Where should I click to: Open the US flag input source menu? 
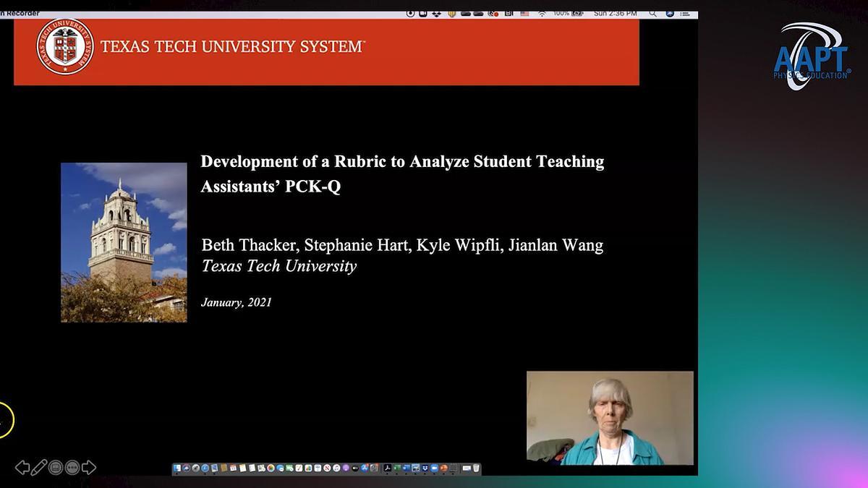tap(524, 13)
